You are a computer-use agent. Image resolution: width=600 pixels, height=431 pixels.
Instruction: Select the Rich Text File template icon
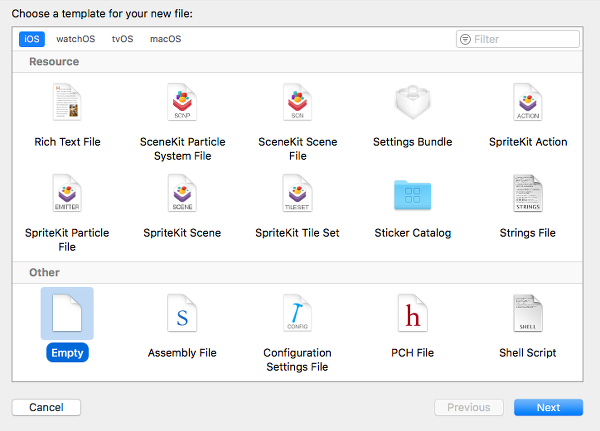click(x=67, y=102)
